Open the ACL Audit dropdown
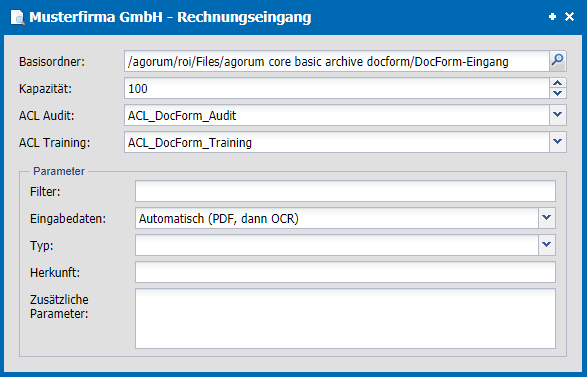The height and width of the screenshot is (378, 587). tap(558, 115)
